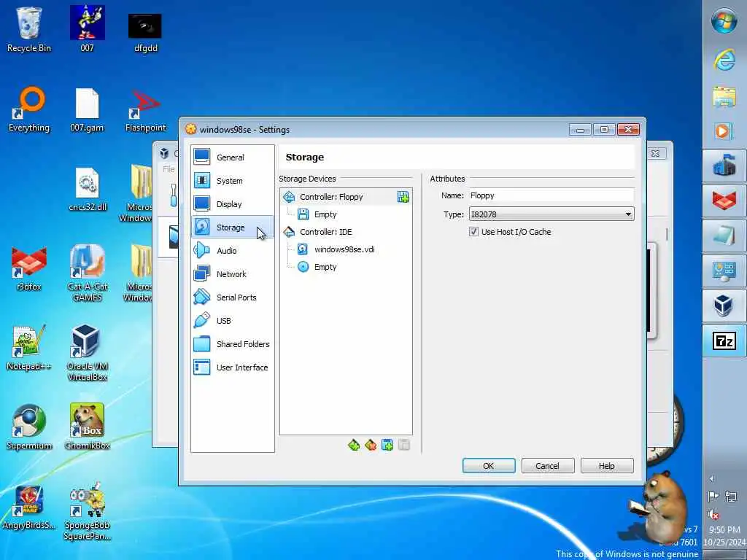Click the remove controller icon
This screenshot has width=747, height=560.
(x=371, y=446)
